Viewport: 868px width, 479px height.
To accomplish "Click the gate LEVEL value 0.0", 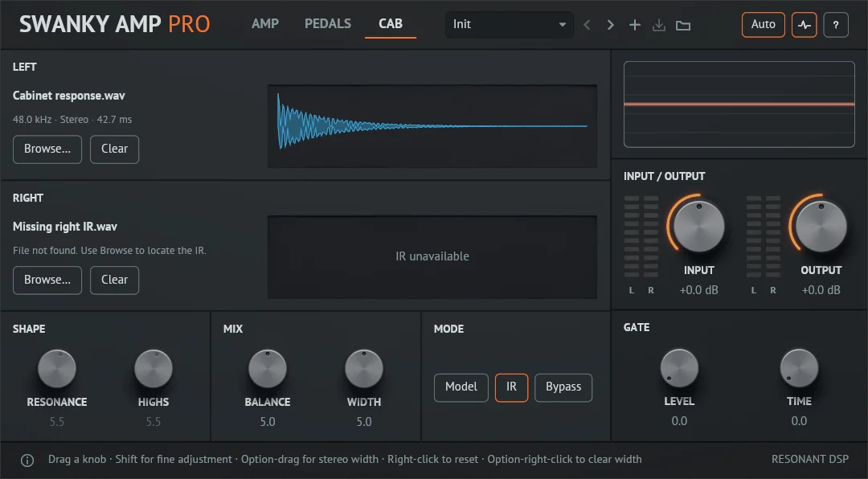I will [679, 421].
